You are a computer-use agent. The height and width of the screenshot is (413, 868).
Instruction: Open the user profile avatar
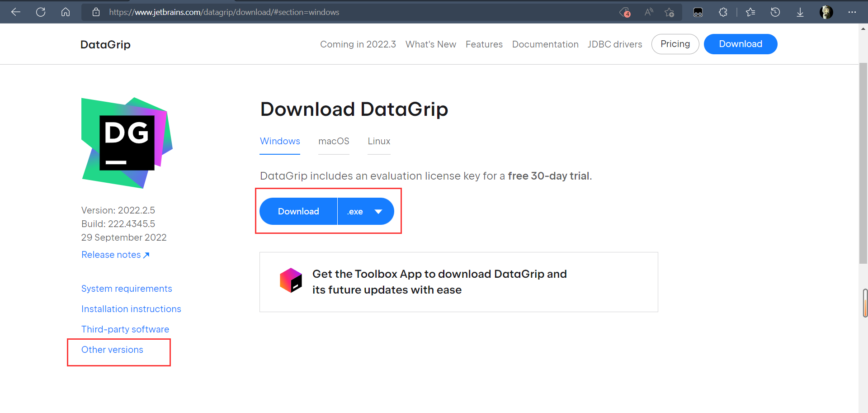click(826, 12)
